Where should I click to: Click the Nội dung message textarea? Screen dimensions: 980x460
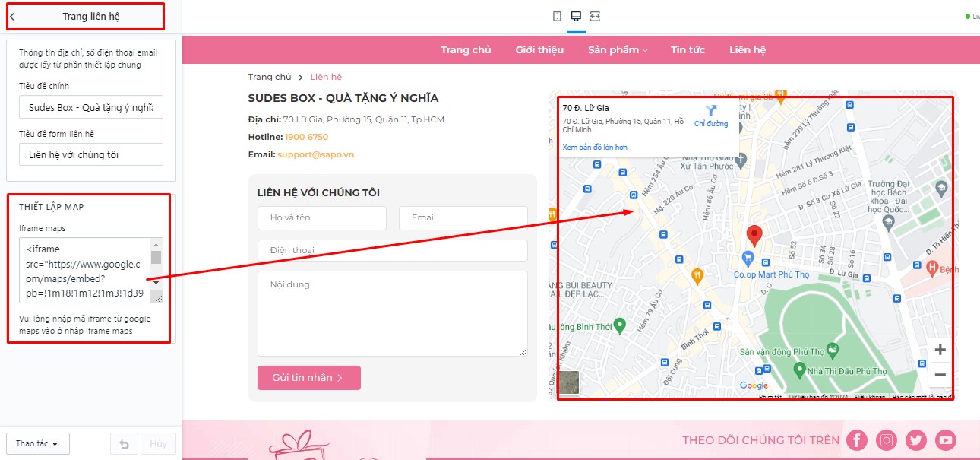point(393,313)
